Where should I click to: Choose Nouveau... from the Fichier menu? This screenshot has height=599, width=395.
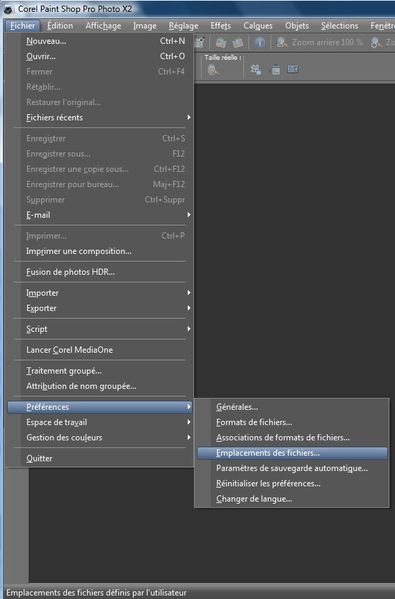point(100,41)
